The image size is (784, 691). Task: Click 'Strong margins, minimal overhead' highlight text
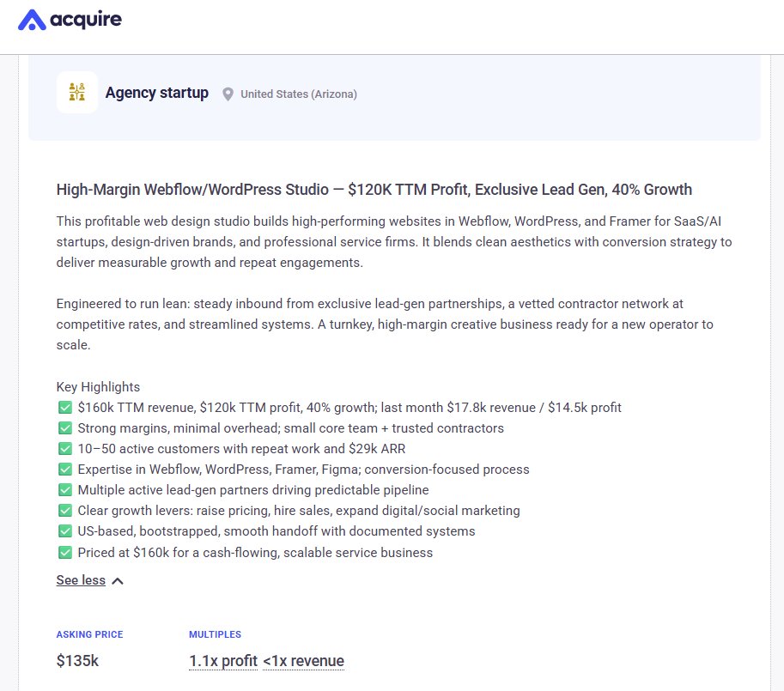click(291, 428)
